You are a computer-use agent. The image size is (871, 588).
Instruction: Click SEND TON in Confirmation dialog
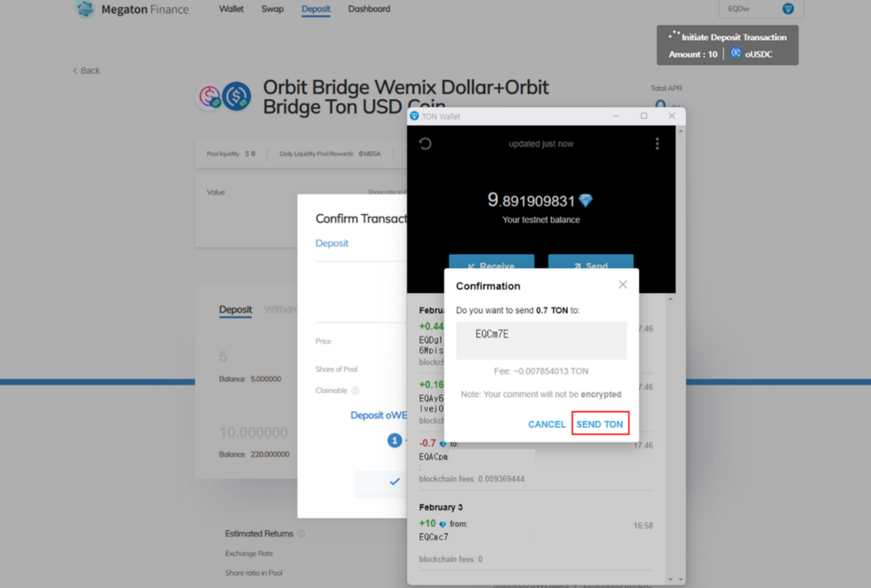click(x=600, y=425)
